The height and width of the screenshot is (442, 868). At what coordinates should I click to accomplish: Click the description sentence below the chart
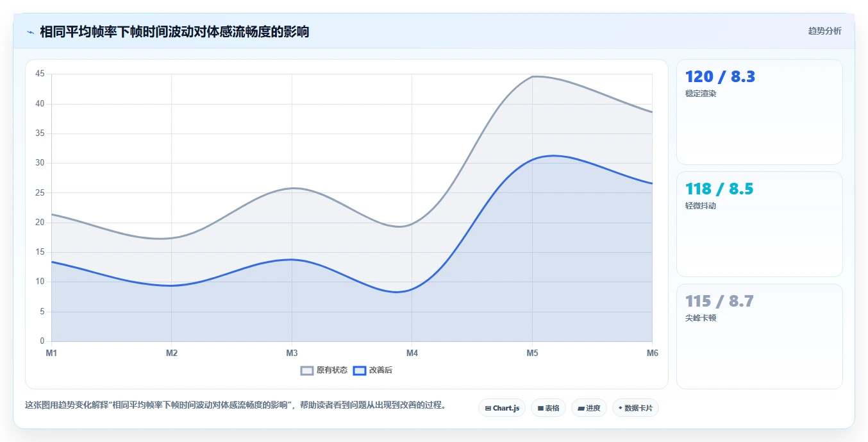pos(235,405)
